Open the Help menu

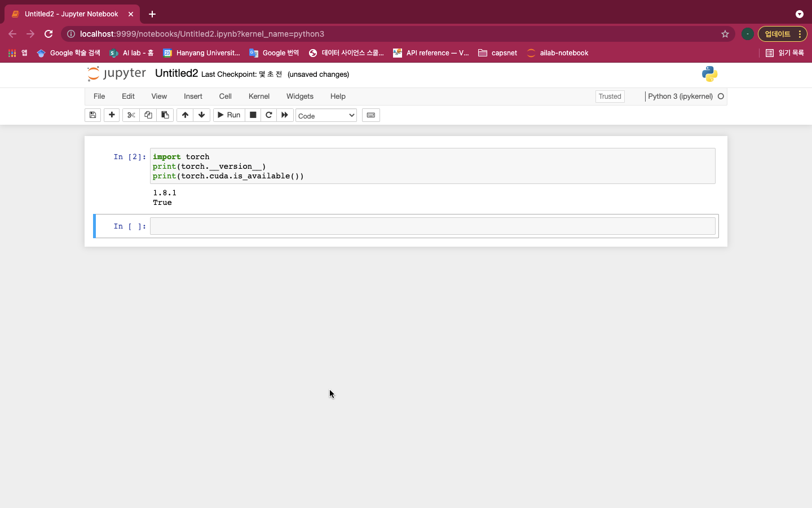point(338,97)
